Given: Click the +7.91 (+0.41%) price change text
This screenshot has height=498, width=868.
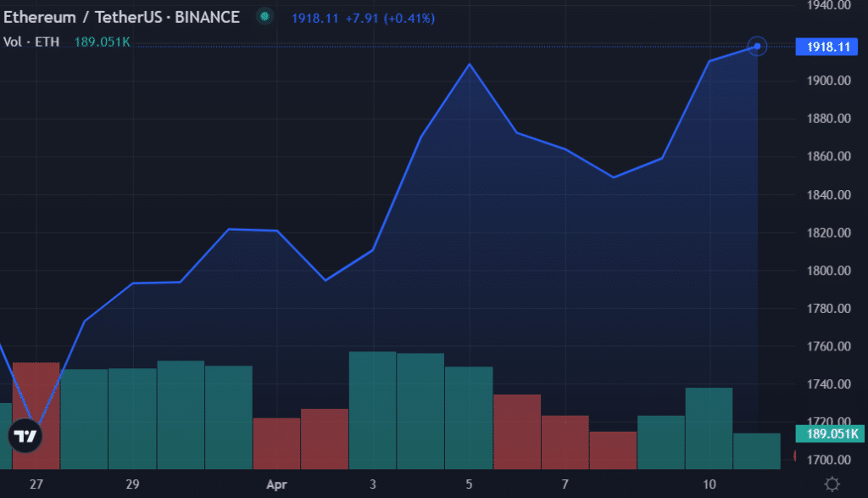Looking at the screenshot, I should (x=390, y=19).
